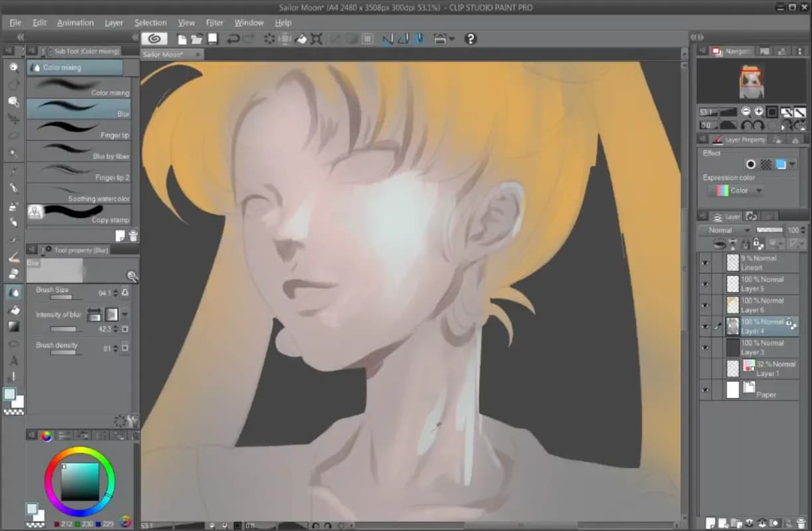Select the Move layer tool in the tool palette
Viewport: 812px width, 531px height.
pyautogui.click(x=13, y=119)
